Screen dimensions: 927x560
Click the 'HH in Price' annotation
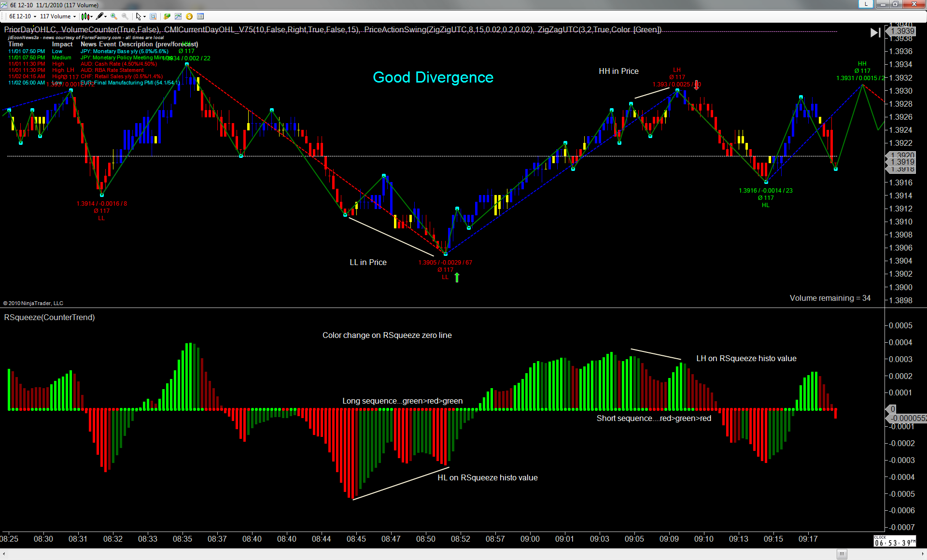click(x=618, y=71)
